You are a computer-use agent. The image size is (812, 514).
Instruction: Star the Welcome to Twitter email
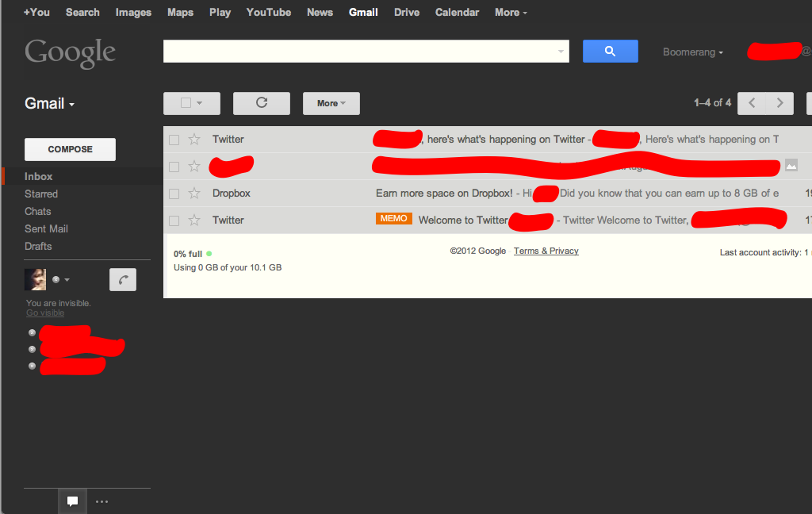[x=194, y=221]
